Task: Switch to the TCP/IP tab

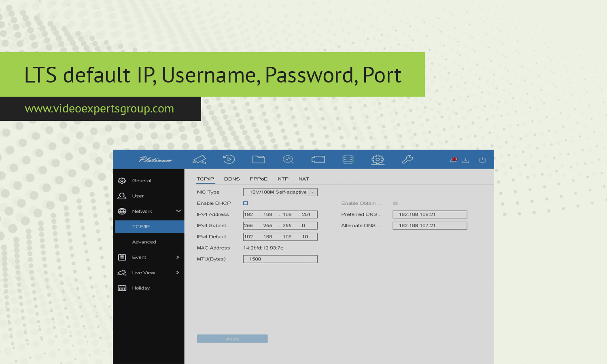Action: 206,179
